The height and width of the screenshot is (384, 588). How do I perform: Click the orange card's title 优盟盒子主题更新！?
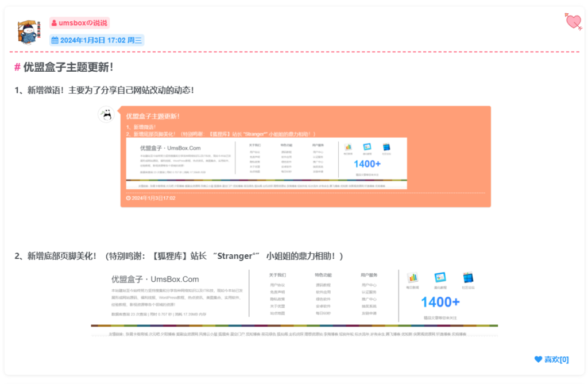(153, 117)
